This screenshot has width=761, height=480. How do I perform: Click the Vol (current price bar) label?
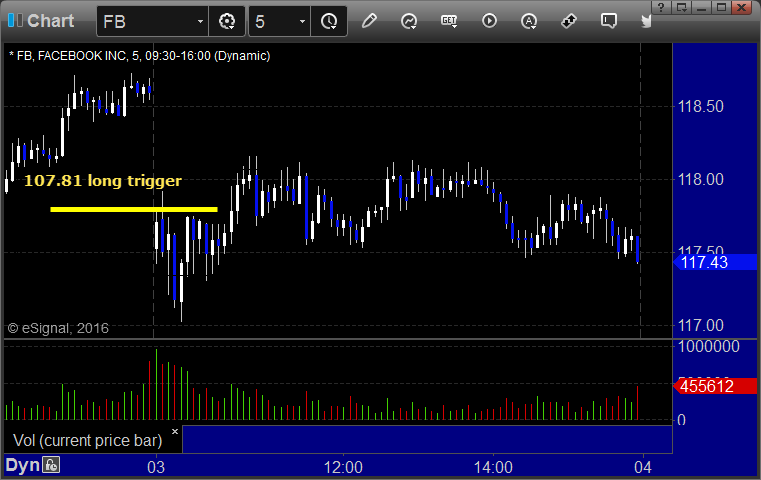pyautogui.click(x=87, y=440)
